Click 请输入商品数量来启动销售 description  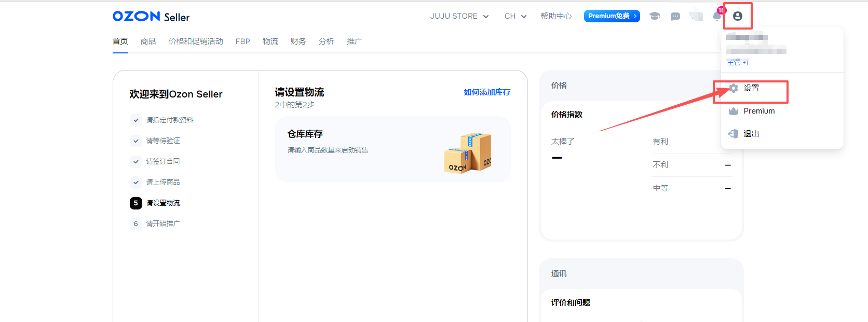click(328, 150)
